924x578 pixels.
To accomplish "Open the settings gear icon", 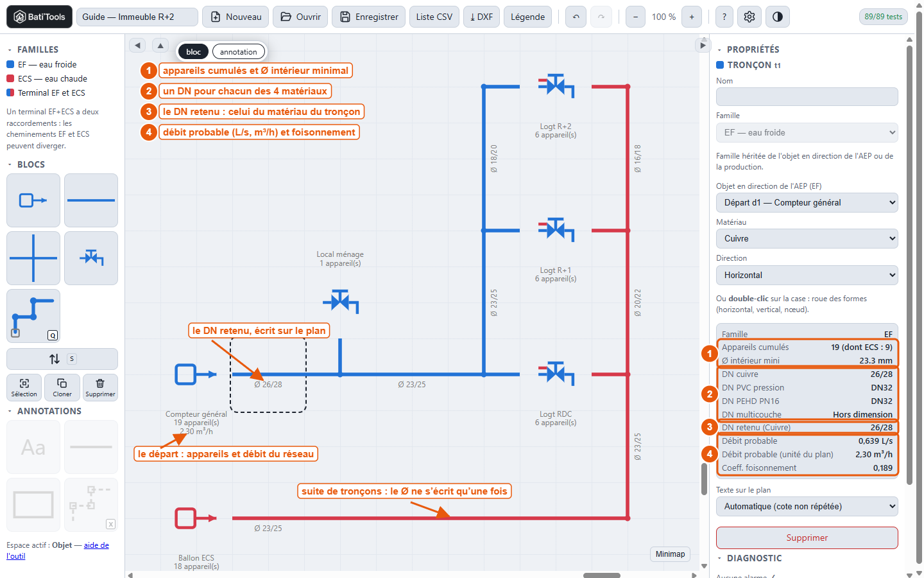I will pyautogui.click(x=749, y=17).
